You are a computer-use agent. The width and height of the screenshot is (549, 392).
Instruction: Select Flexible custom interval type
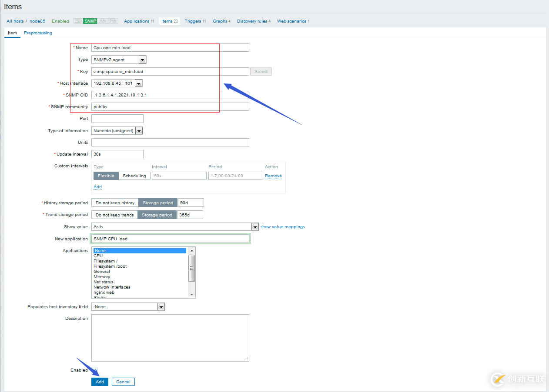[106, 176]
